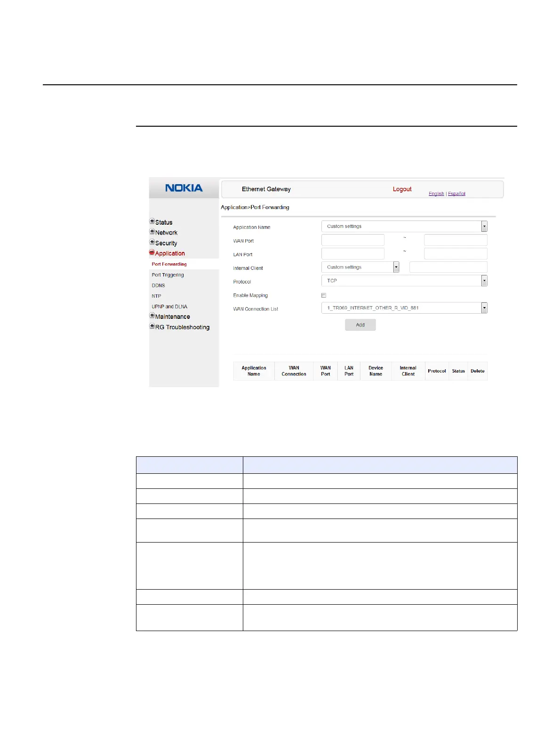Image resolution: width=560 pixels, height=746 pixels.
Task: Switch language to English
Action: 436,194
